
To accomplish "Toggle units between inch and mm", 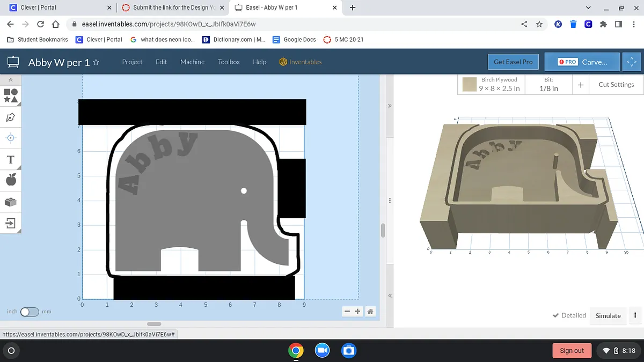I will (x=30, y=312).
